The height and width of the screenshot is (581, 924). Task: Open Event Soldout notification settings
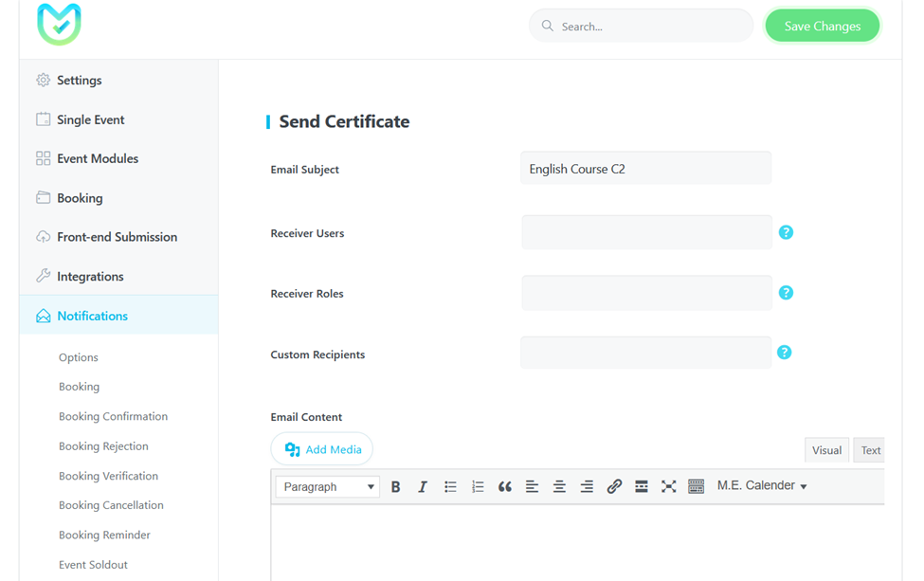[x=93, y=565]
